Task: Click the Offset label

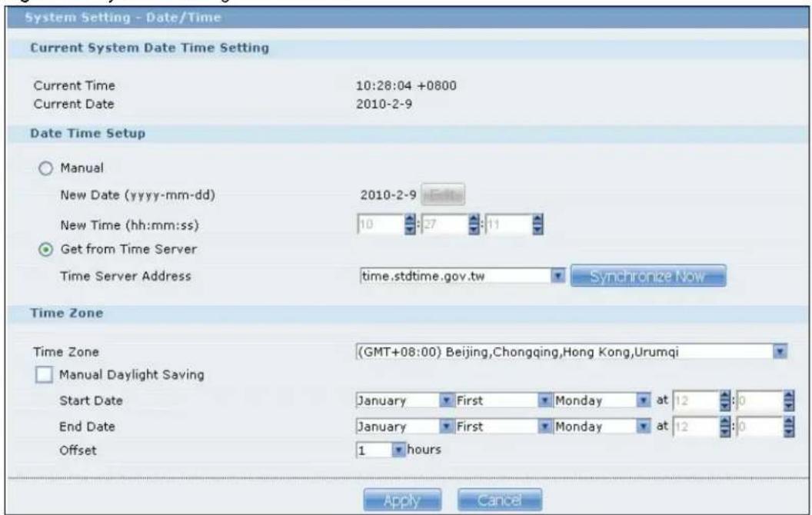Action: click(78, 450)
